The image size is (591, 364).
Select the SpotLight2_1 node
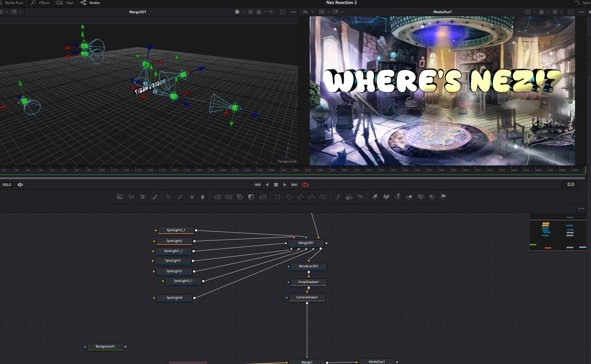[176, 230]
